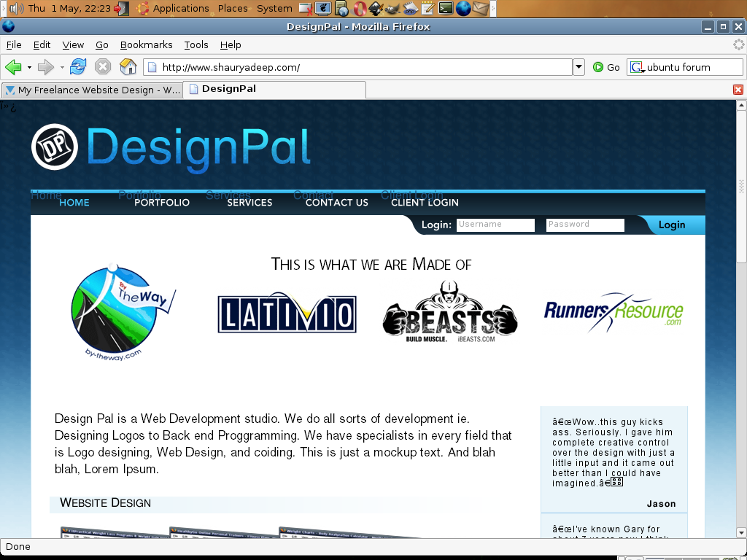This screenshot has width=747, height=560.
Task: Open the Help menu
Action: coord(231,44)
